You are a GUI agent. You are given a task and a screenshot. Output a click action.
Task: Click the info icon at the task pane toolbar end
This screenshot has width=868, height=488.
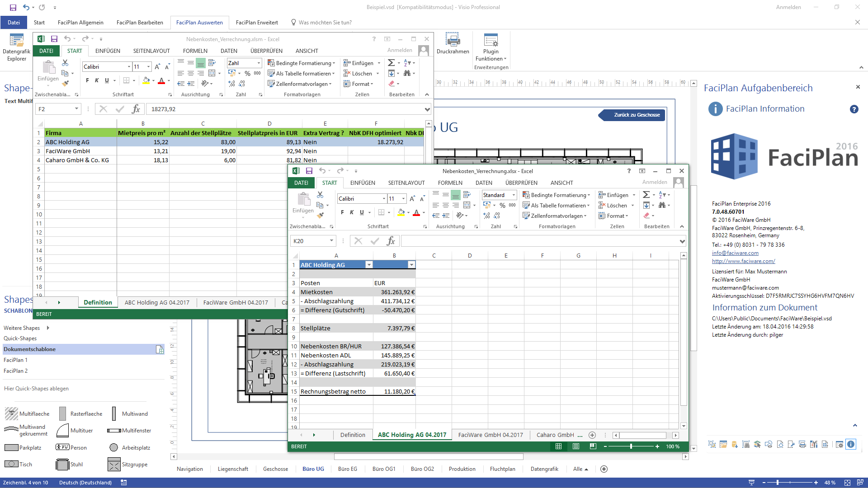(851, 444)
